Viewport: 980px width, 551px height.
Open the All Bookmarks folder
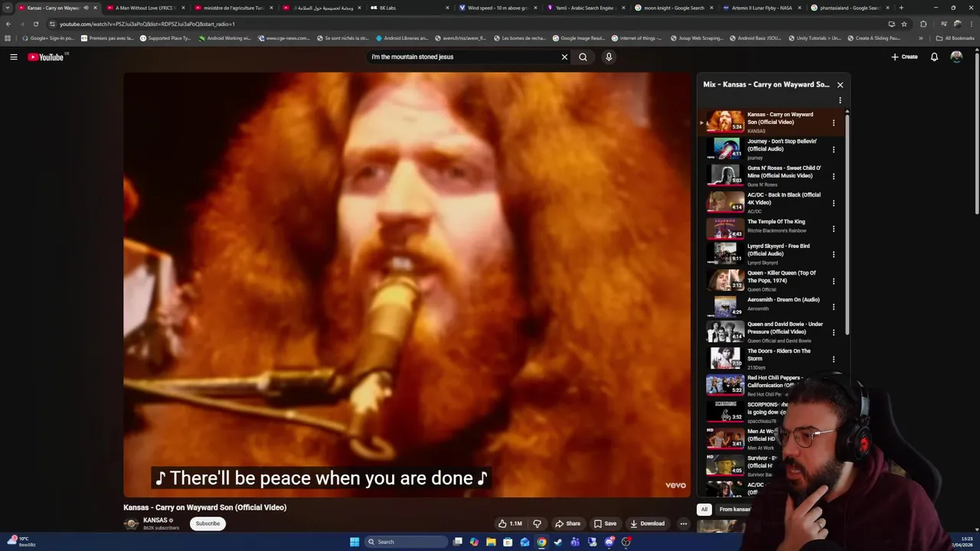click(955, 37)
